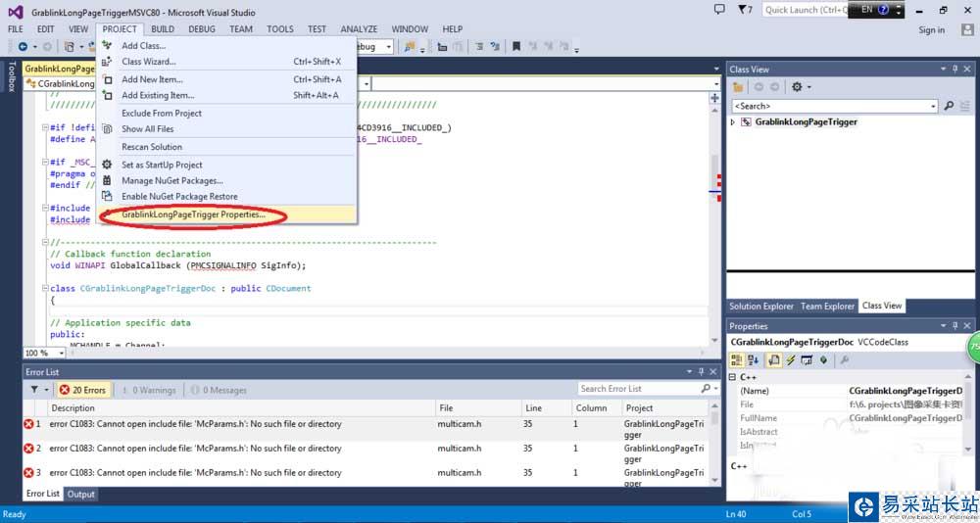Screen dimensions: 980x523
Task: Click Class View new folder icon
Action: [x=738, y=87]
